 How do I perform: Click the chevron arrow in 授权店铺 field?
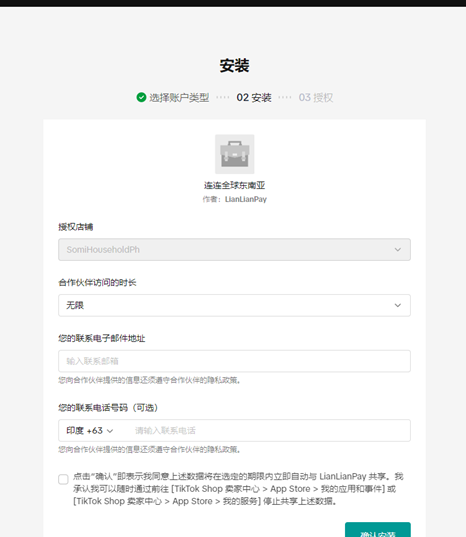tap(398, 250)
